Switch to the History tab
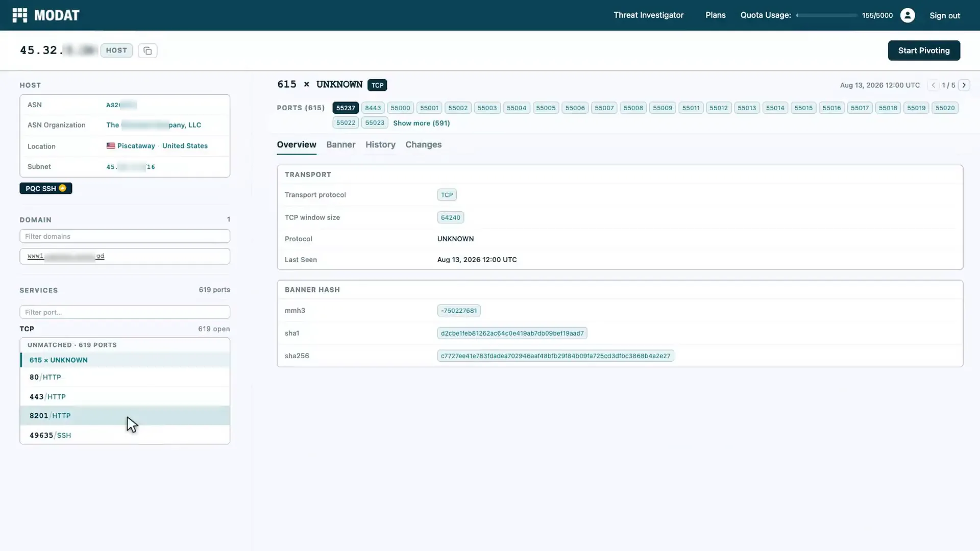The width and height of the screenshot is (980, 551). pyautogui.click(x=380, y=145)
